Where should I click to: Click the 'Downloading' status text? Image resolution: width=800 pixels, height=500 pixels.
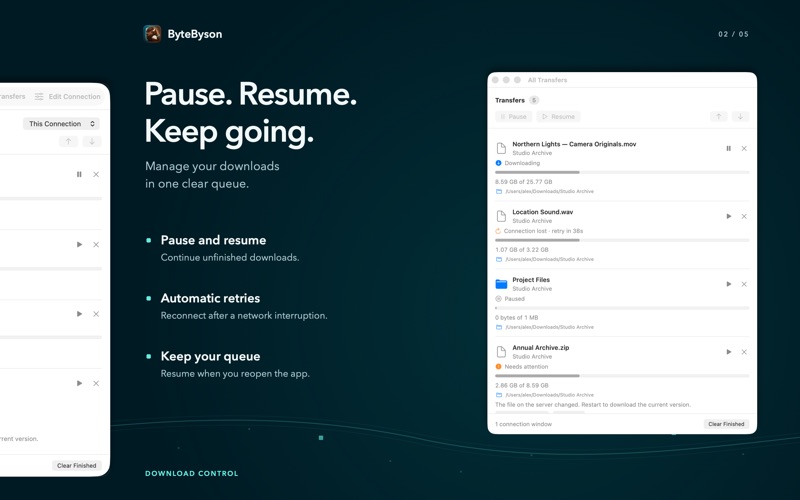(x=522, y=163)
